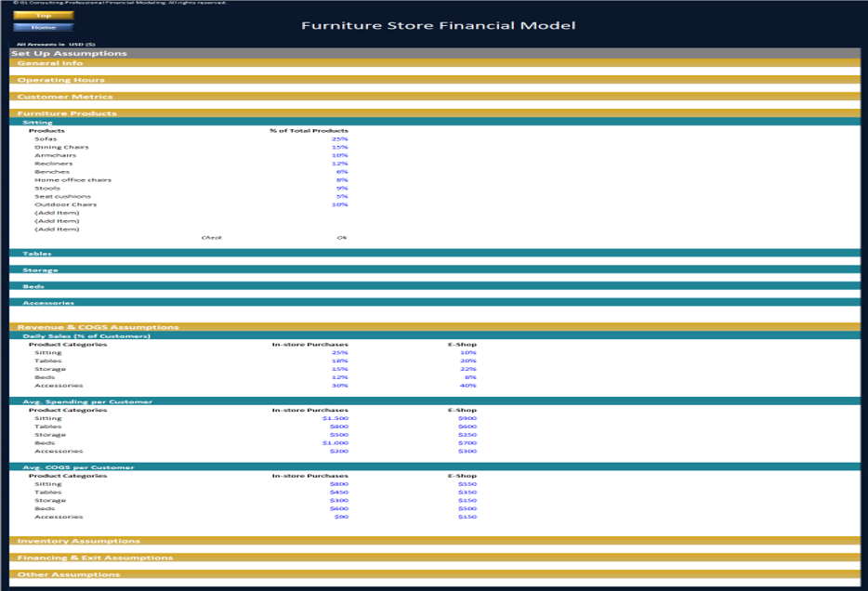Collapse the Sitting subsection header

coord(435,122)
